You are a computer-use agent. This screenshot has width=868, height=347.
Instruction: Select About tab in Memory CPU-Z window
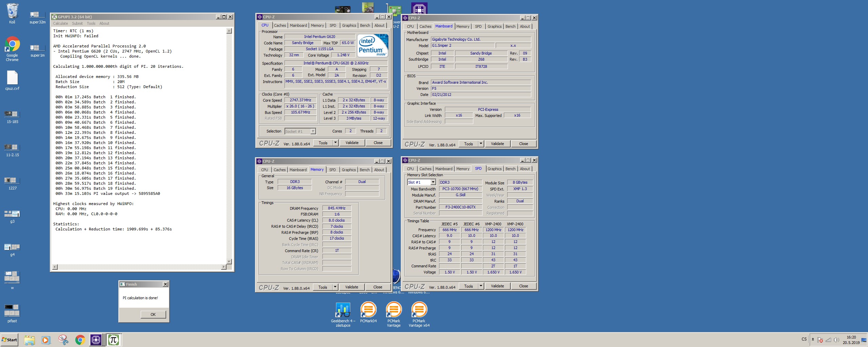pyautogui.click(x=379, y=170)
